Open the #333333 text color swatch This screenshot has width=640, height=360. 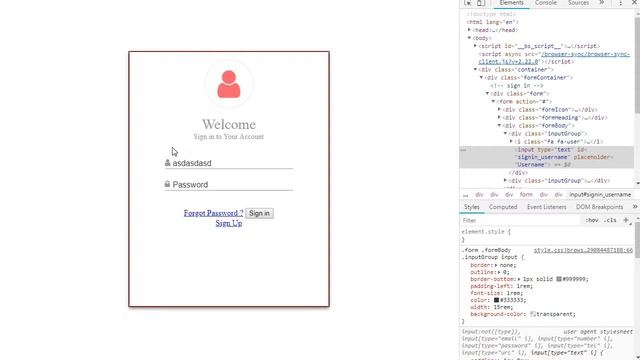(496, 300)
